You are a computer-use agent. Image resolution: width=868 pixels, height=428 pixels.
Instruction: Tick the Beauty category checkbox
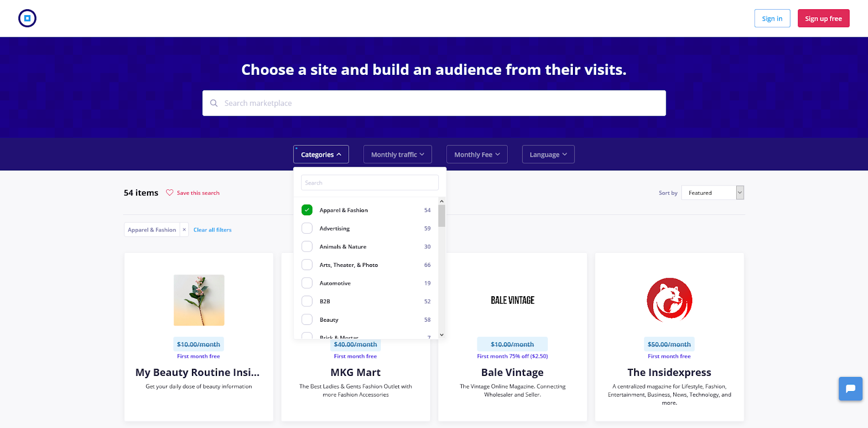click(307, 320)
